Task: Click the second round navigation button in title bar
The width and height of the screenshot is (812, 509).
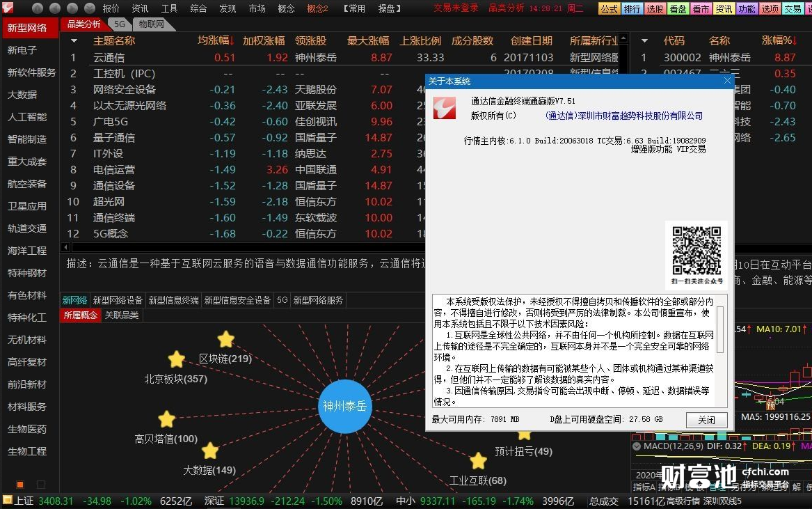Action: 55,8
